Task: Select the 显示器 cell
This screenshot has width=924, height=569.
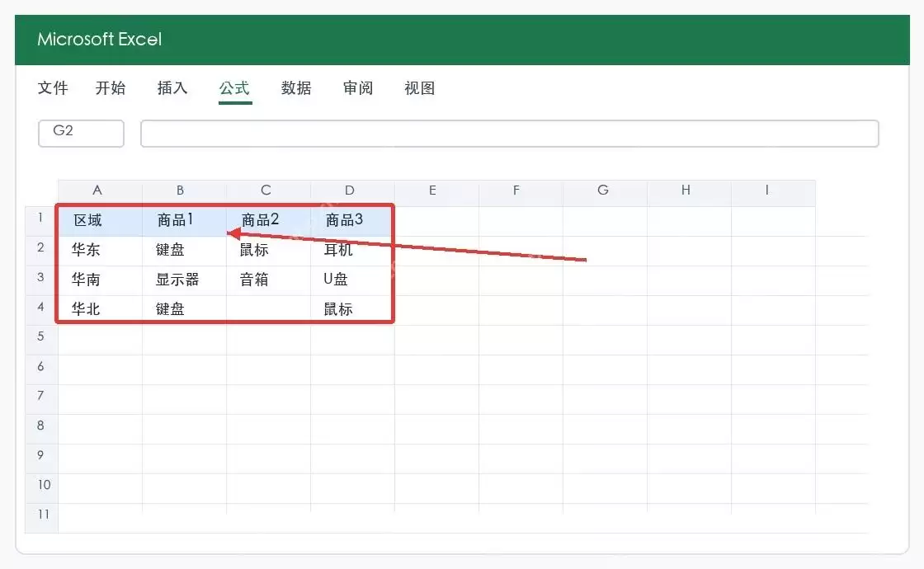Action: click(x=185, y=280)
